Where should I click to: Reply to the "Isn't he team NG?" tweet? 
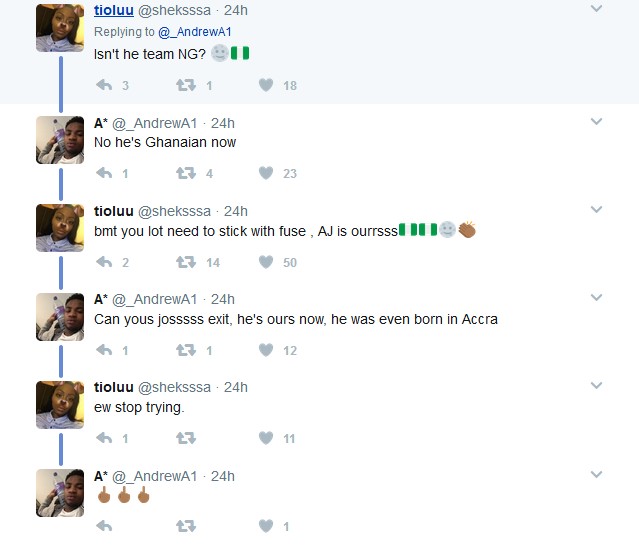pos(104,85)
